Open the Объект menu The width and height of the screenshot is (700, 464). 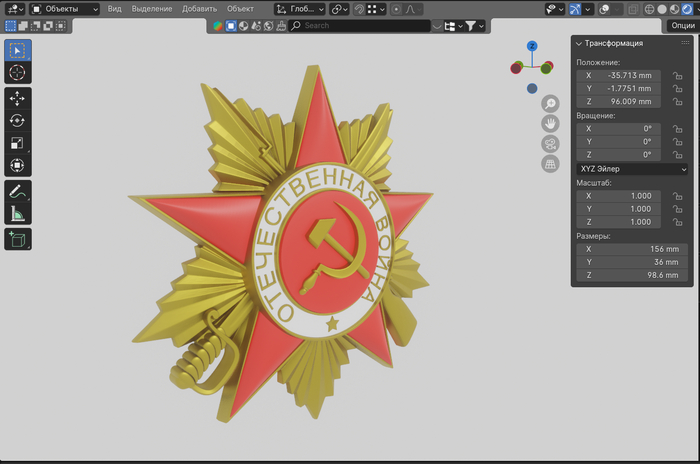pos(240,9)
